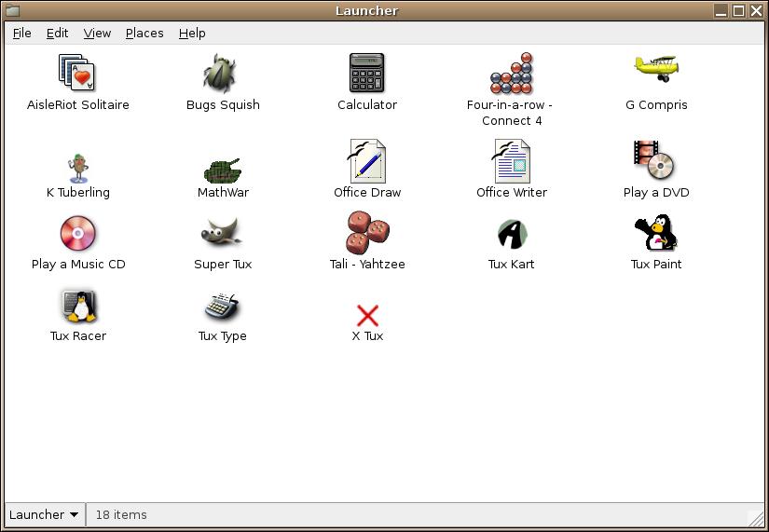Viewport: 769px width, 532px height.
Task: Open the Places menu
Action: tap(144, 33)
